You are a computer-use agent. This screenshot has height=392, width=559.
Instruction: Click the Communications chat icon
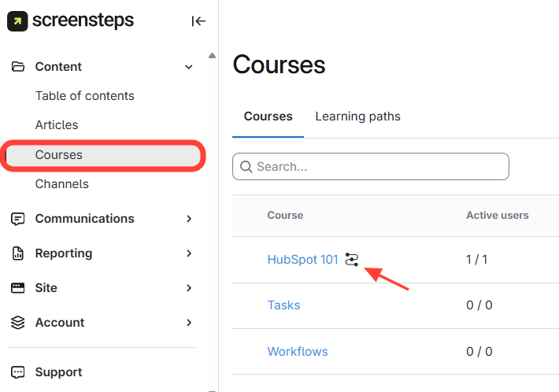click(x=18, y=219)
